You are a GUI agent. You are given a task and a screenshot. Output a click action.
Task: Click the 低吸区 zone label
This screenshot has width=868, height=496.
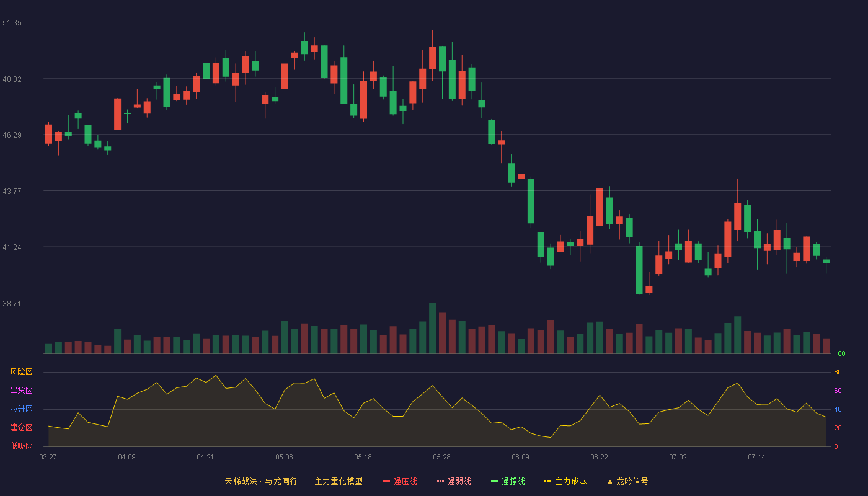[21, 446]
